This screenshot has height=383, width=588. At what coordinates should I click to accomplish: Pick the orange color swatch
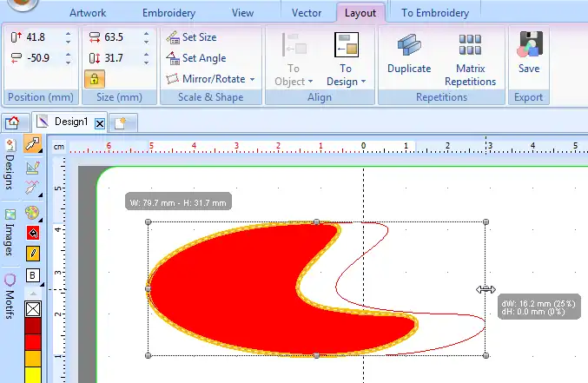point(33,358)
